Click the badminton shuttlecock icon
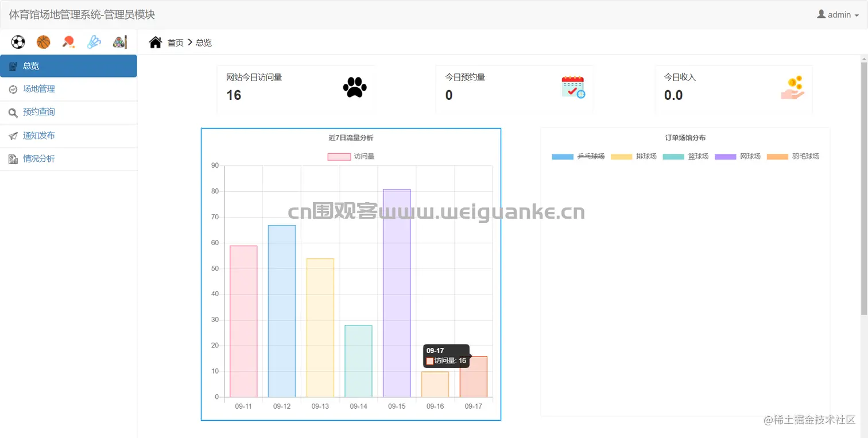Image resolution: width=868 pixels, height=438 pixels. [94, 42]
